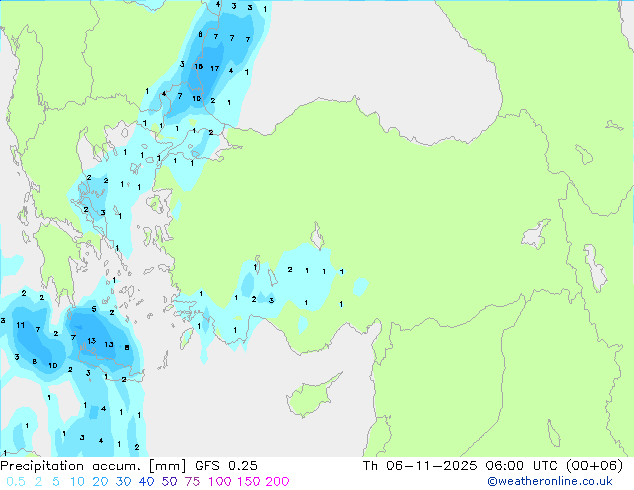Pick the 0.5 mm legend value
This screenshot has width=634, height=490.
[16, 482]
